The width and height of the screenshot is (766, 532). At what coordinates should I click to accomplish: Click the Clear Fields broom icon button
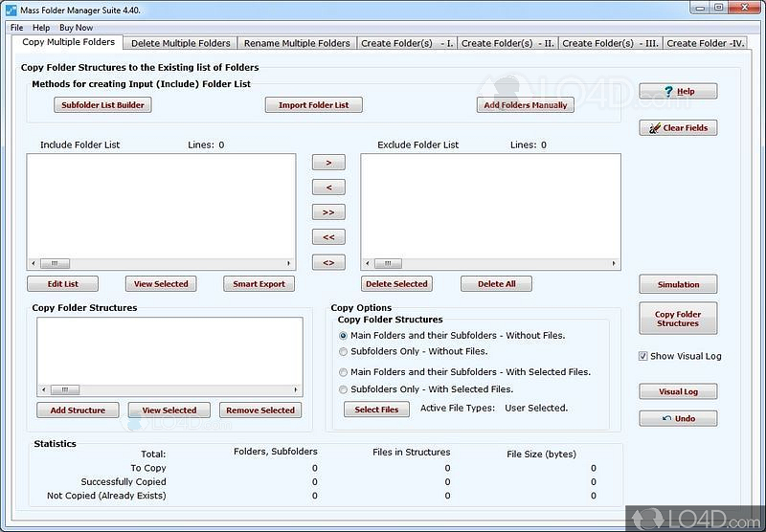click(x=678, y=128)
